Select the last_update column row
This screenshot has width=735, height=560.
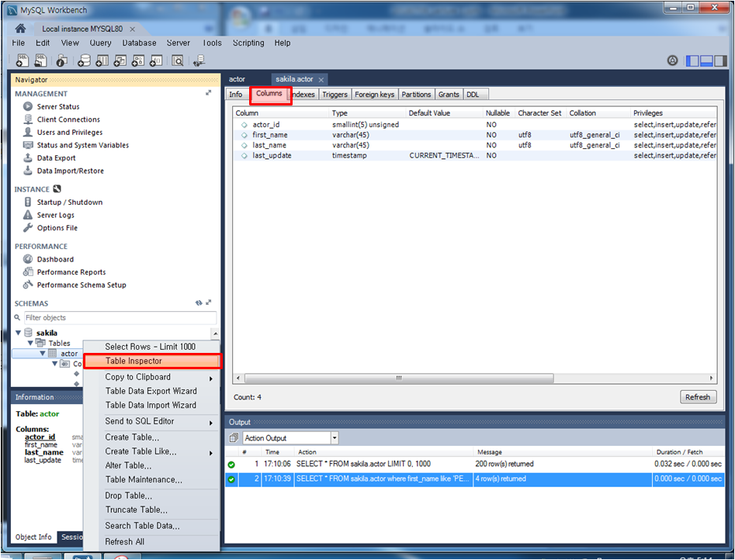click(x=475, y=155)
